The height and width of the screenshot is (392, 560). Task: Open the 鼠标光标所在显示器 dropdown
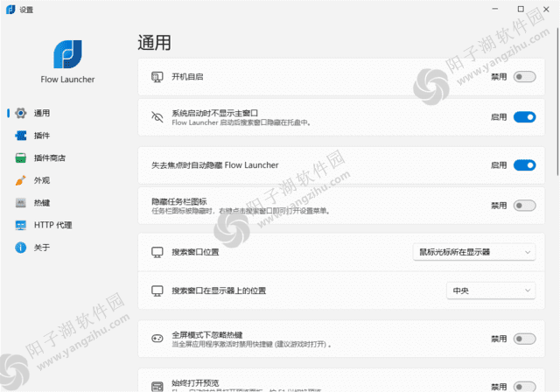tap(474, 252)
